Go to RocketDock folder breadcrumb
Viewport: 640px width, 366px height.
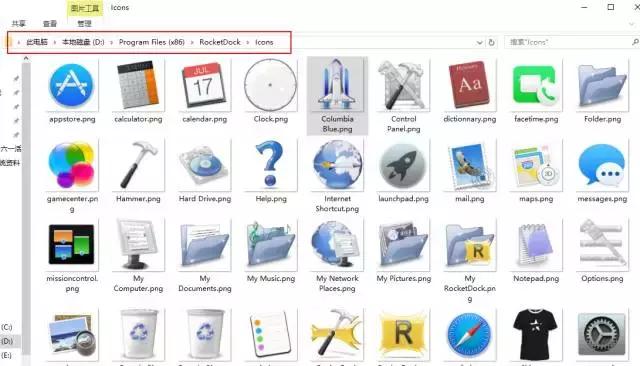(220, 42)
